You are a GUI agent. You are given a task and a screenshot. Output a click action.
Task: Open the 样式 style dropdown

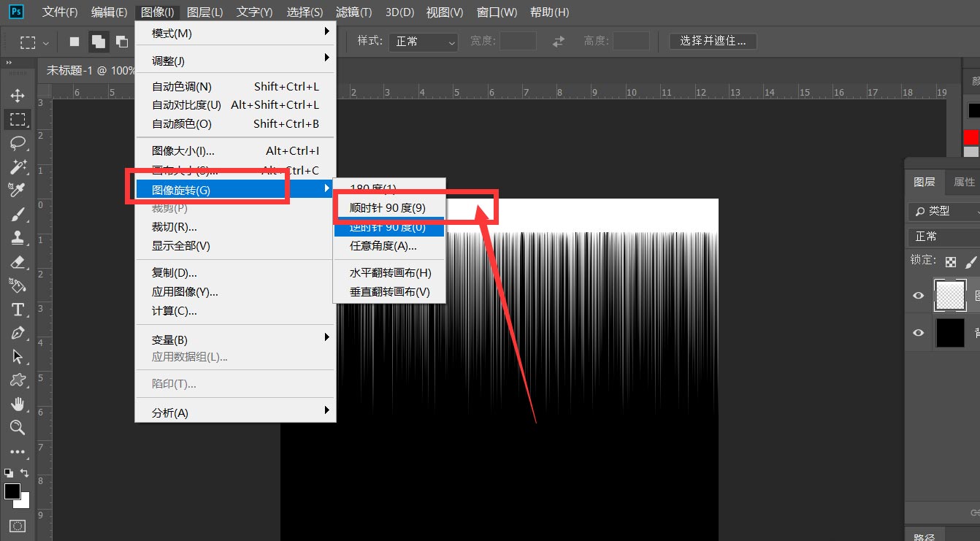click(x=424, y=42)
